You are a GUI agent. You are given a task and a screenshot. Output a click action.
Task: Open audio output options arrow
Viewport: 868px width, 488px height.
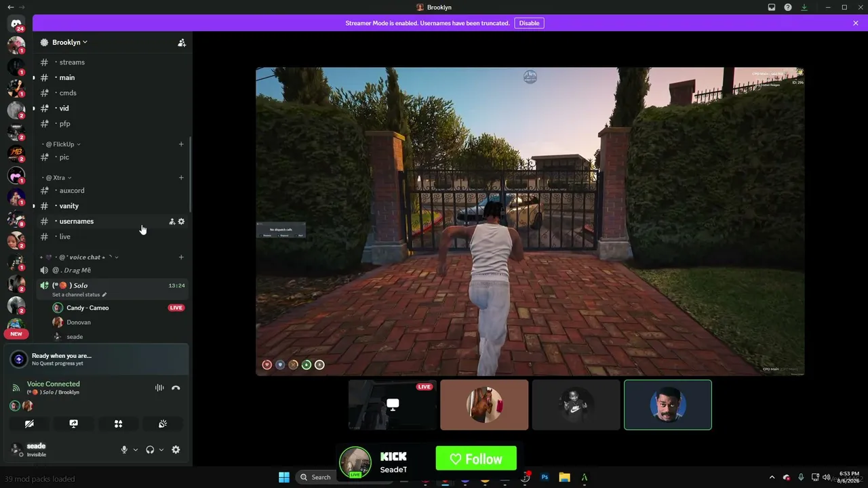tap(161, 449)
